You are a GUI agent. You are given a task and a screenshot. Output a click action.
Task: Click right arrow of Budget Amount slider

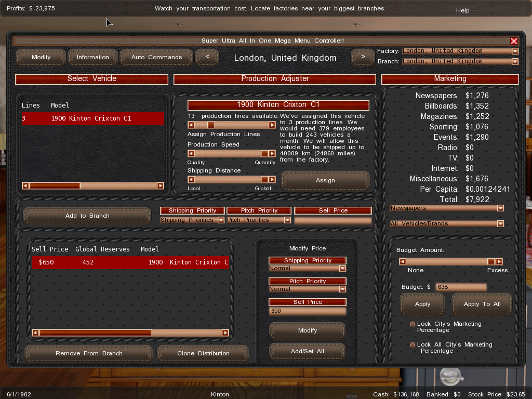point(499,262)
